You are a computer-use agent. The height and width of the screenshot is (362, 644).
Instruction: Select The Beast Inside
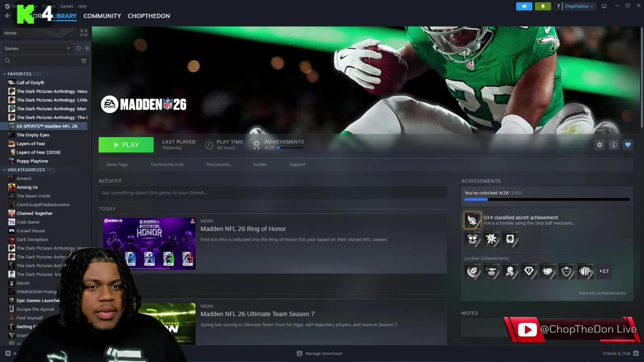tap(33, 196)
